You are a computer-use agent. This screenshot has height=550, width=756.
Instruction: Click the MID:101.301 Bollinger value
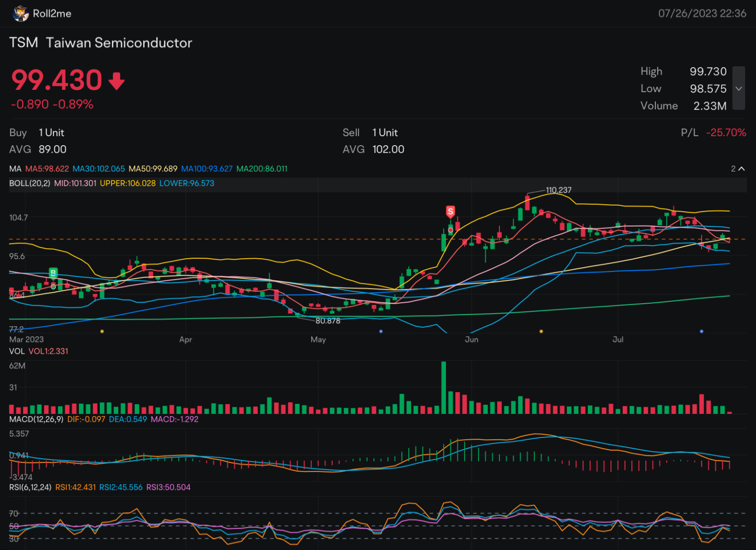point(75,183)
